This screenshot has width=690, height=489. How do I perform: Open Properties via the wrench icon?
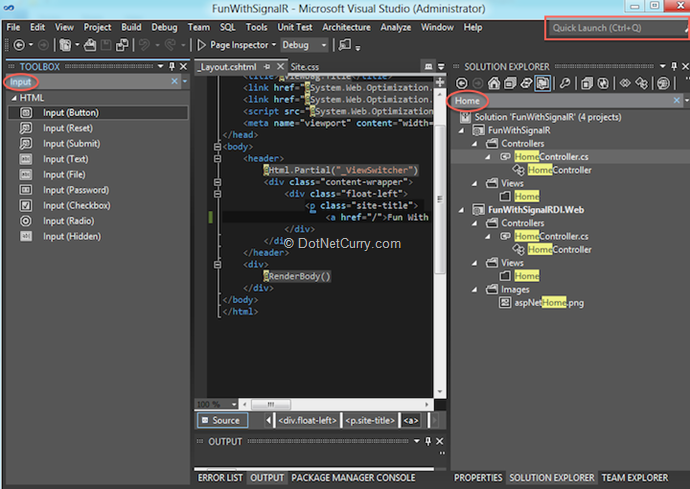pyautogui.click(x=565, y=83)
